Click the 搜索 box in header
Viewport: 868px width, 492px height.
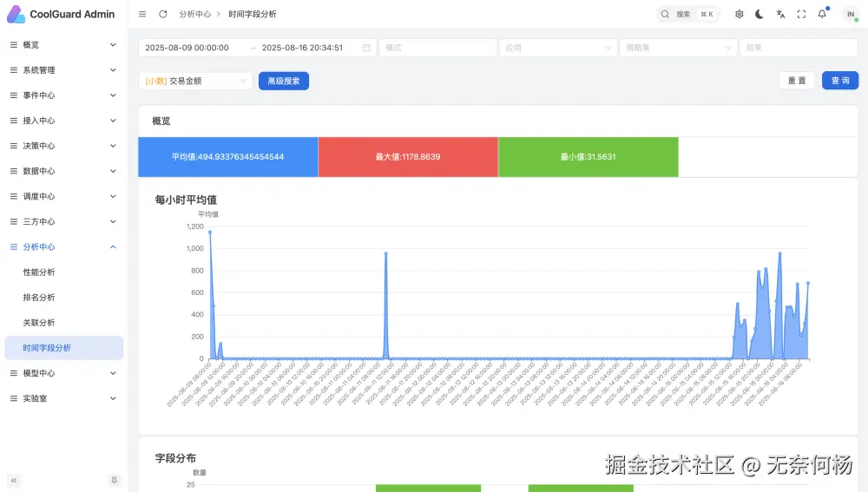tap(688, 15)
